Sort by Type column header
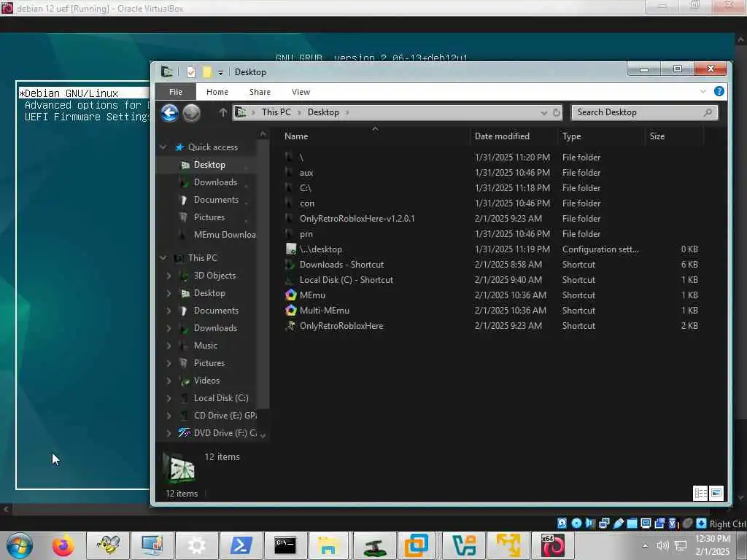The width and height of the screenshot is (747, 560). (x=571, y=136)
